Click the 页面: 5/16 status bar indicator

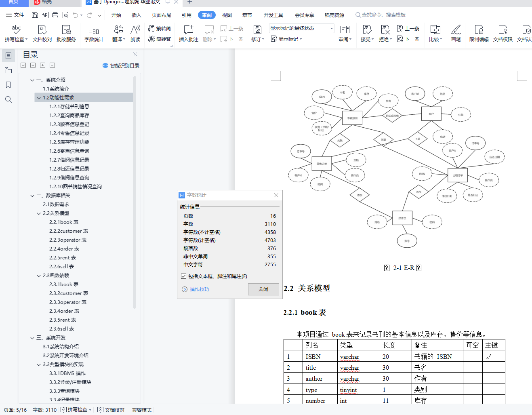point(15,410)
